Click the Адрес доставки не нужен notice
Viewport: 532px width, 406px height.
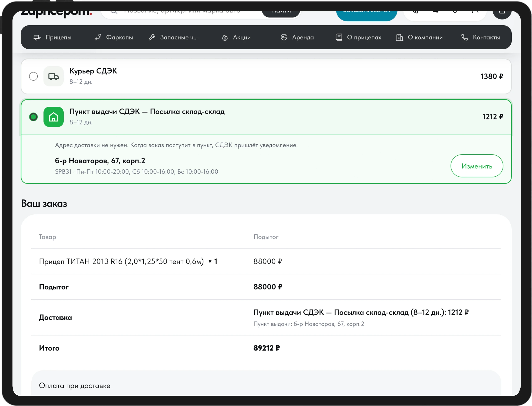(x=176, y=145)
